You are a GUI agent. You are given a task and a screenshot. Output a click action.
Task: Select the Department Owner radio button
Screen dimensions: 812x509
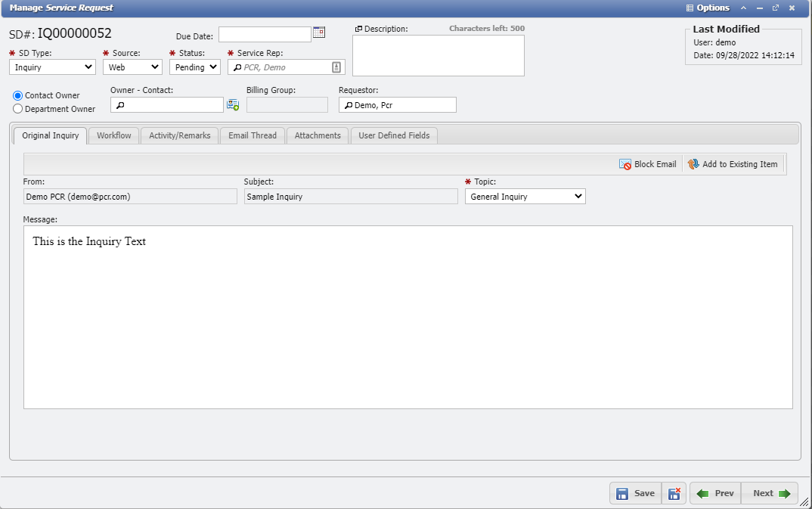pyautogui.click(x=18, y=109)
